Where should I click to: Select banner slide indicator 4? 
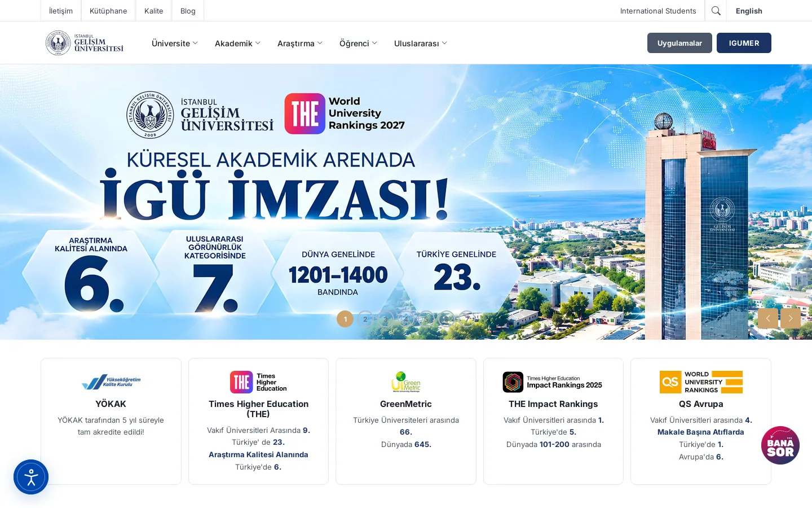pyautogui.click(x=406, y=319)
